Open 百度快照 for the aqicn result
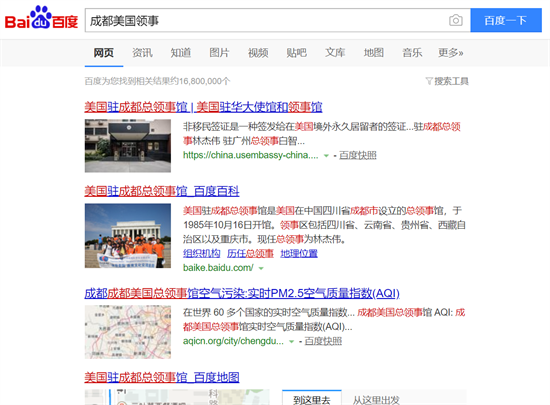Viewport: 550px width, 405px height. point(323,341)
